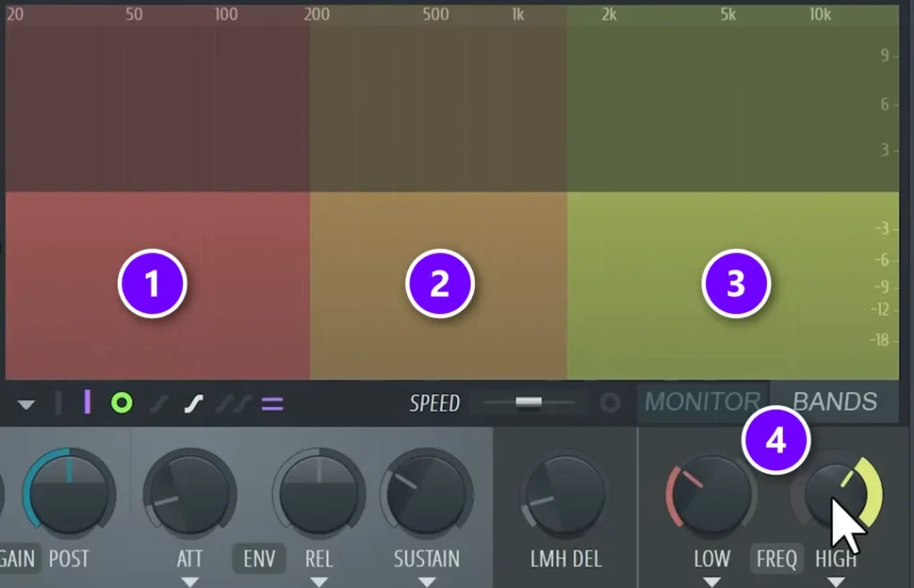Switch to the BANDS view

click(x=835, y=402)
